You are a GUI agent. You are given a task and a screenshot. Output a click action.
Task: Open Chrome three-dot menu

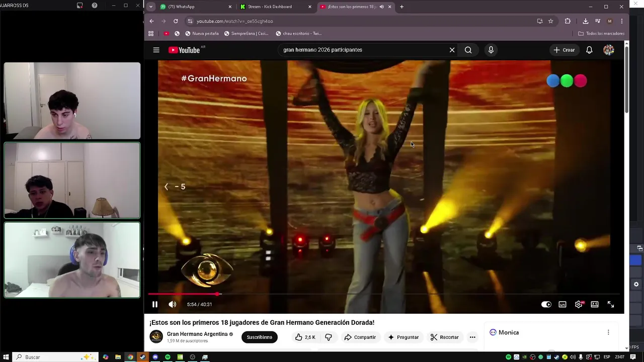point(622,21)
